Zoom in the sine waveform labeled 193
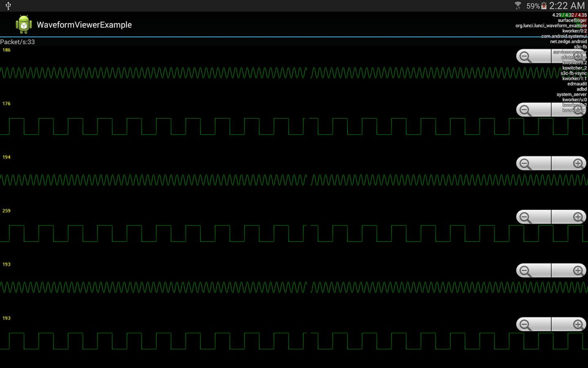 pyautogui.click(x=569, y=271)
